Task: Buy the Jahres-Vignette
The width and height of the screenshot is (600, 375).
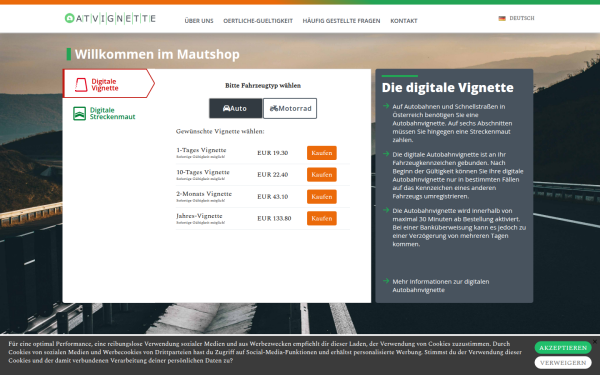Action: tap(321, 218)
